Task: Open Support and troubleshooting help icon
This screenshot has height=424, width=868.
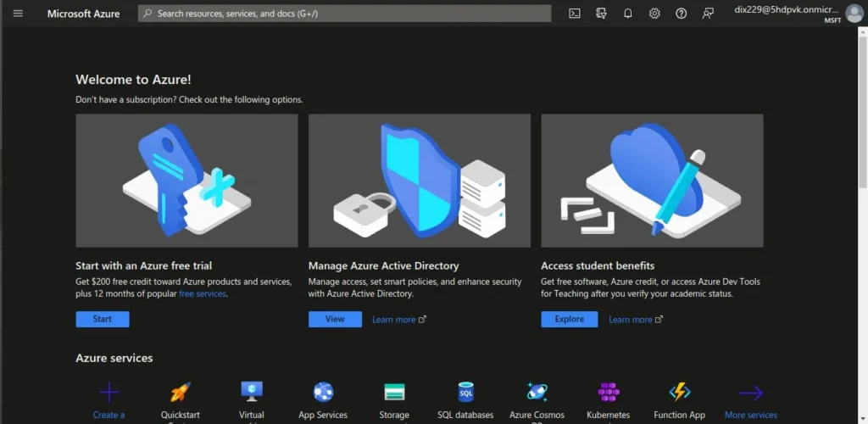Action: point(681,14)
